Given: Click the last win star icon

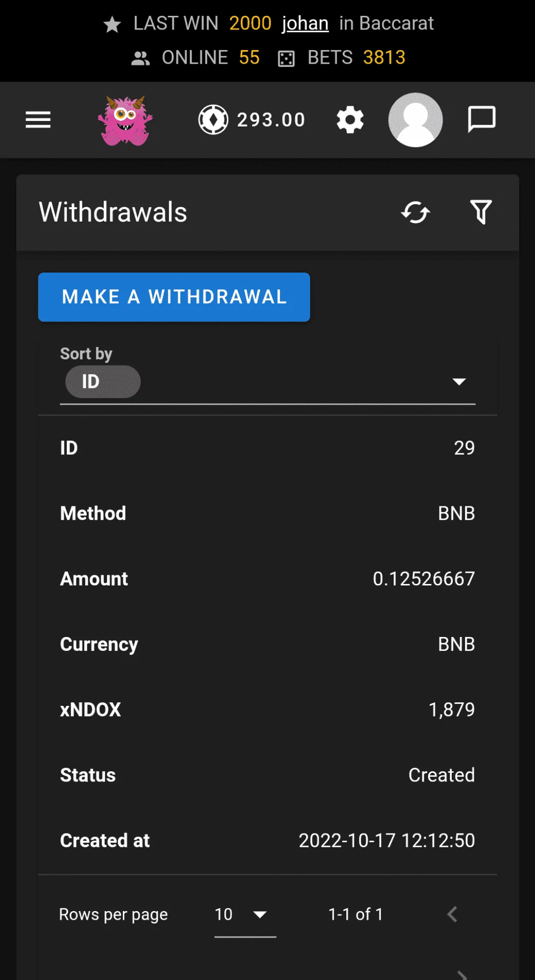Looking at the screenshot, I should pyautogui.click(x=112, y=24).
